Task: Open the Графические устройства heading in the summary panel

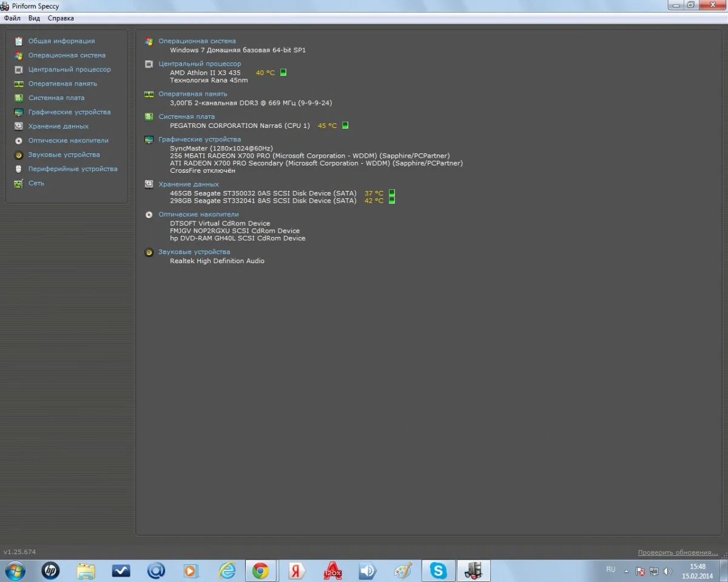Action: tap(200, 139)
